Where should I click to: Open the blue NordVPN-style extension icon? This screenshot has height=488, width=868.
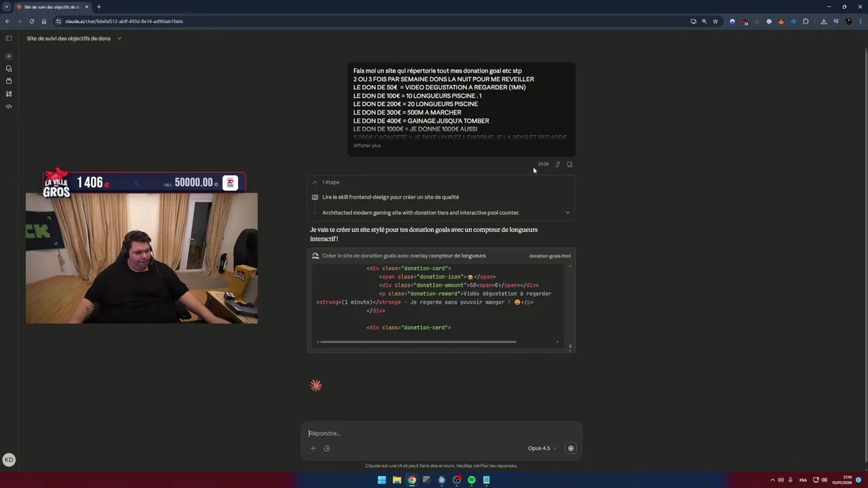click(732, 21)
